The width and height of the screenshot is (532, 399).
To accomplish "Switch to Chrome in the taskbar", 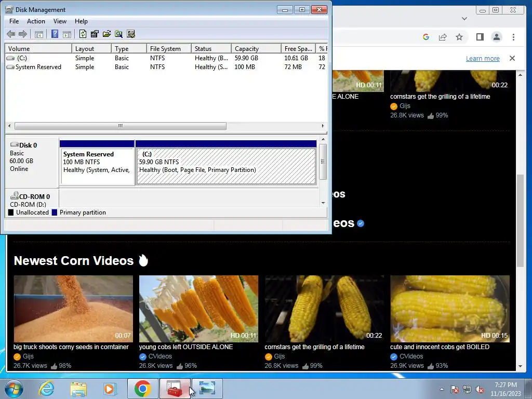I will pyautogui.click(x=143, y=389).
